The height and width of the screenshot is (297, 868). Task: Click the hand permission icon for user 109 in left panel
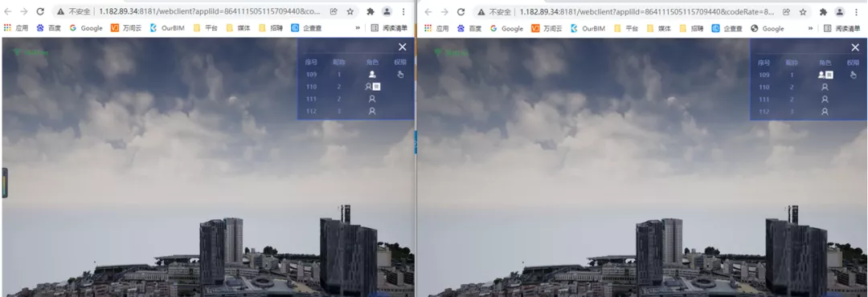pyautogui.click(x=401, y=75)
